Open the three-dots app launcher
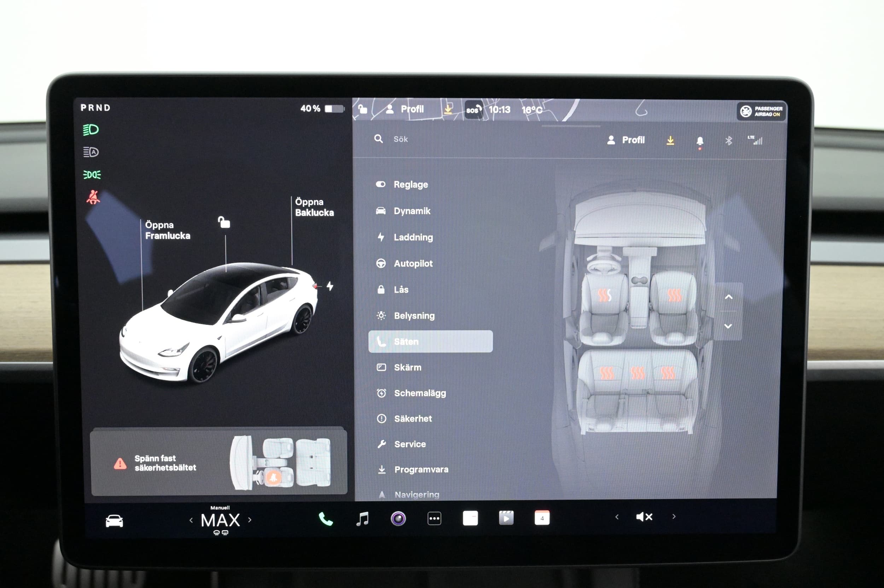Image resolution: width=884 pixels, height=588 pixels. point(434,519)
